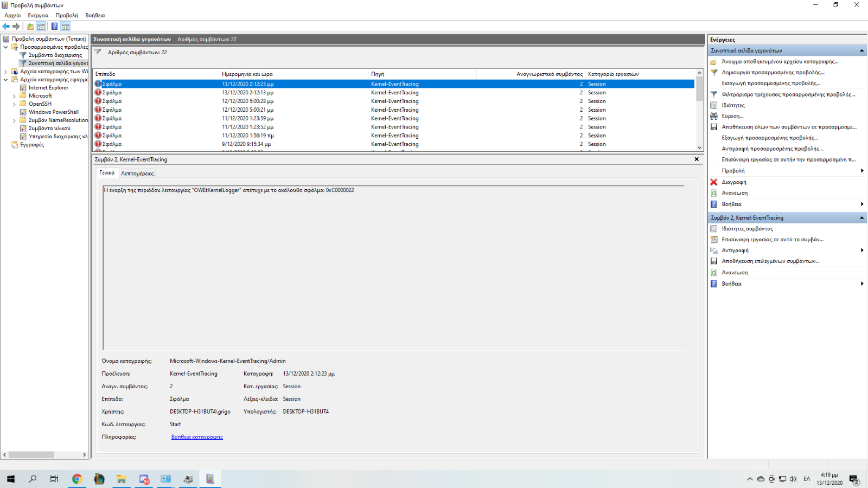
Task: Switch to the Λεπτομέρειες tab
Action: coord(137,174)
